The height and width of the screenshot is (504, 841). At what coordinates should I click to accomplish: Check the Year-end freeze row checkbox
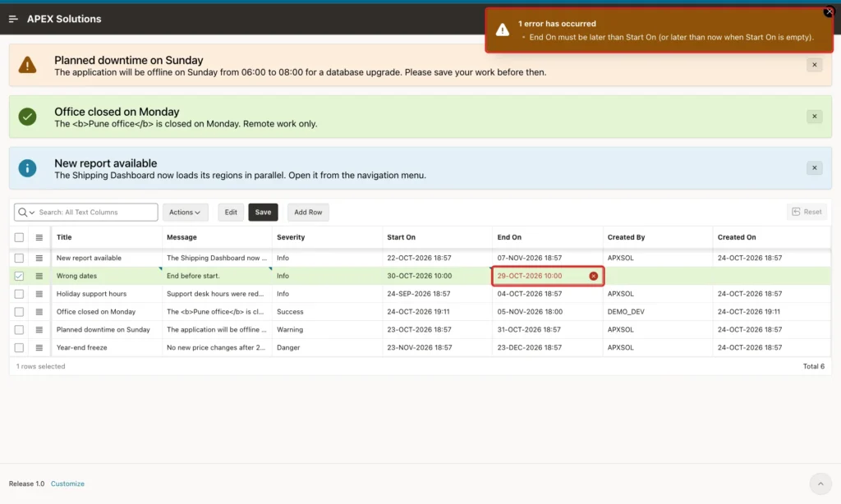click(19, 347)
